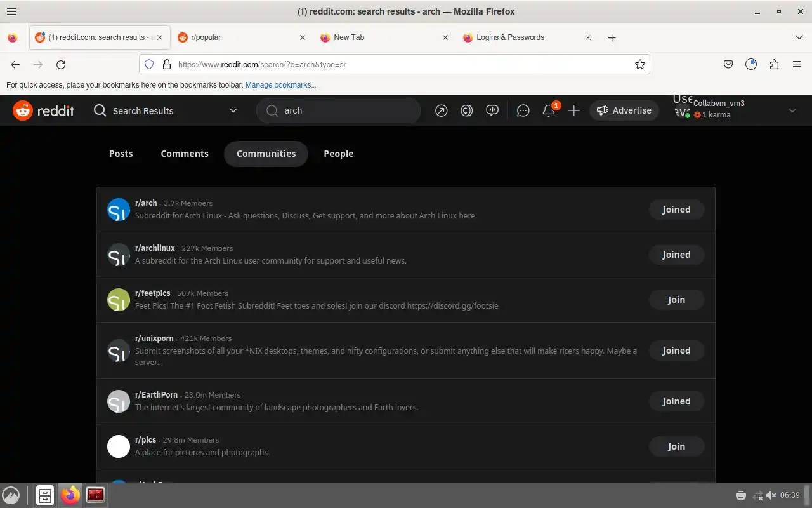Open Reddit Popular arrow icon
The height and width of the screenshot is (508, 812).
[x=441, y=110]
